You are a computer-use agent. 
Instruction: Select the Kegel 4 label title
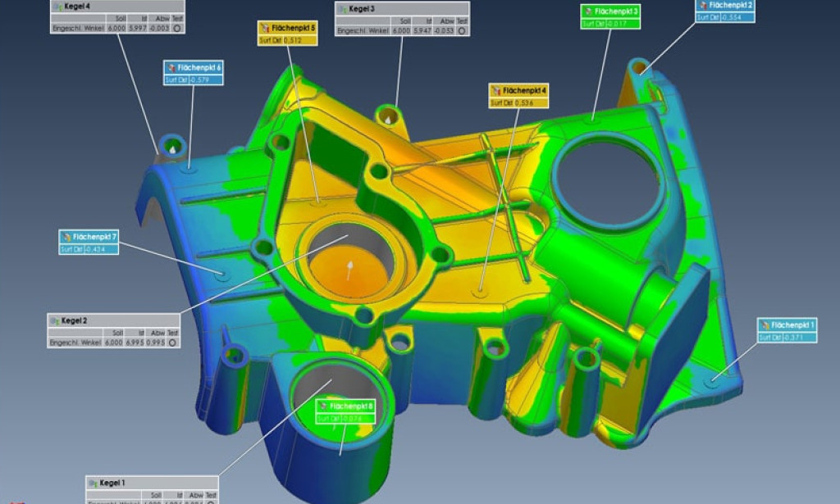77,7
